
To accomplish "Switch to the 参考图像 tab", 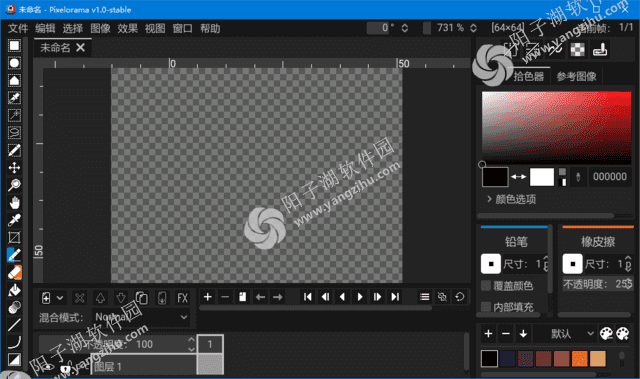I will pyautogui.click(x=576, y=76).
